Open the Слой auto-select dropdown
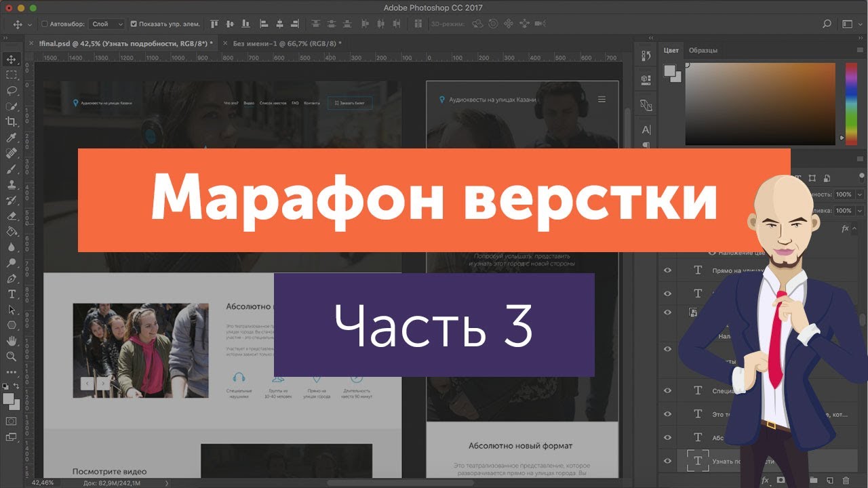The width and height of the screenshot is (868, 488). coord(107,24)
